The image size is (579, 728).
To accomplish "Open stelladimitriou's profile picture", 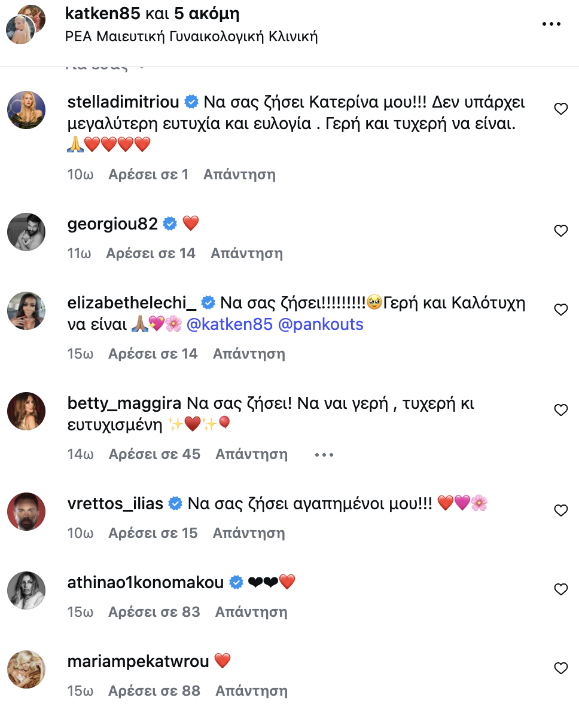I will (x=26, y=110).
